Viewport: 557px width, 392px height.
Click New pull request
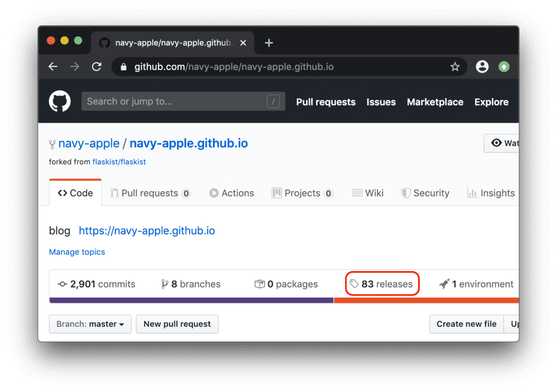click(177, 324)
